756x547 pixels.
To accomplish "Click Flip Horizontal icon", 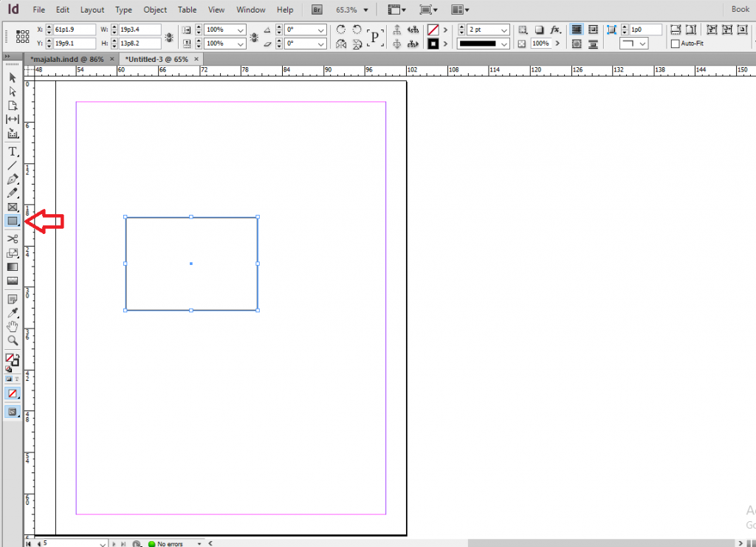I will coord(341,44).
